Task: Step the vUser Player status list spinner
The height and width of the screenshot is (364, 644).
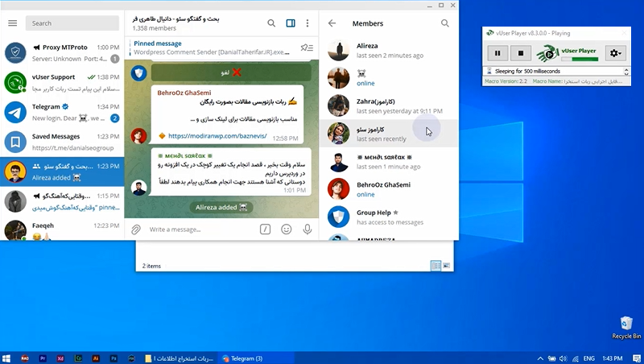Action: pyautogui.click(x=626, y=71)
